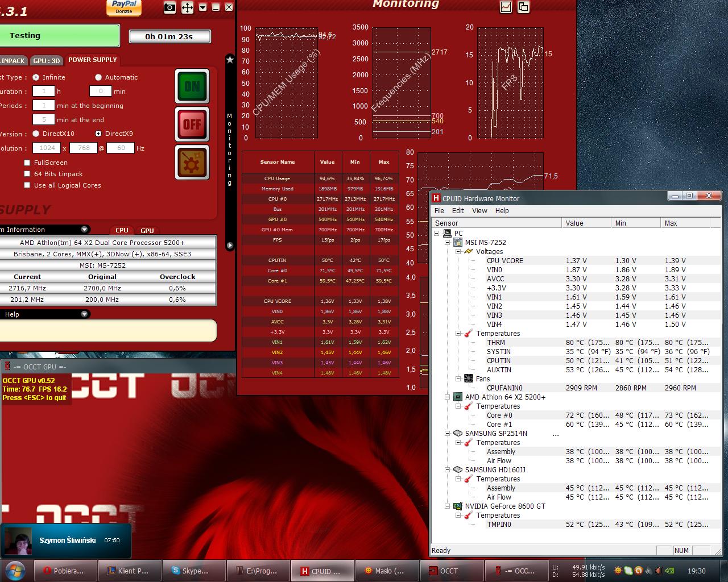Open the Klient P... taskbar button
The height and width of the screenshot is (582, 728).
point(129,571)
